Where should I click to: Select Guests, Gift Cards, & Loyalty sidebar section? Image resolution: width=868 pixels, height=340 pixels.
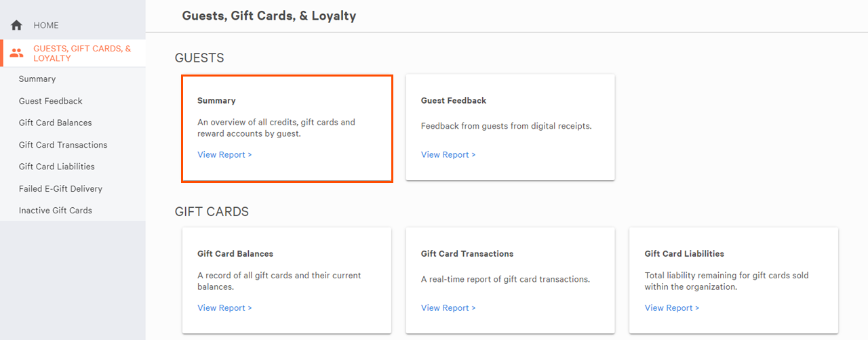click(x=73, y=54)
